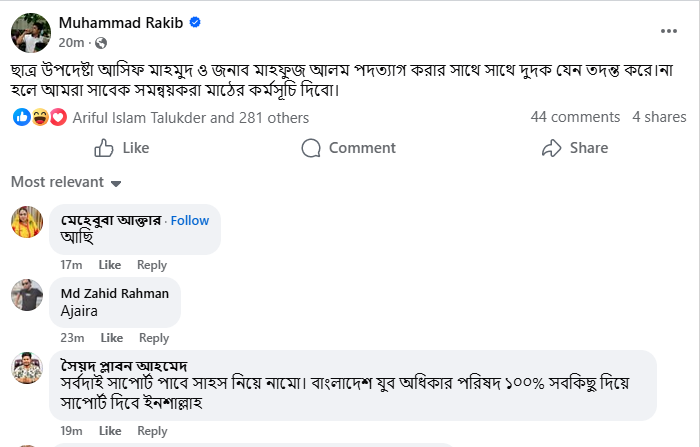Like সৈয়দ প্লাবন আহমেদ's comment
Viewport: 700px width, 447px height.
[110, 431]
